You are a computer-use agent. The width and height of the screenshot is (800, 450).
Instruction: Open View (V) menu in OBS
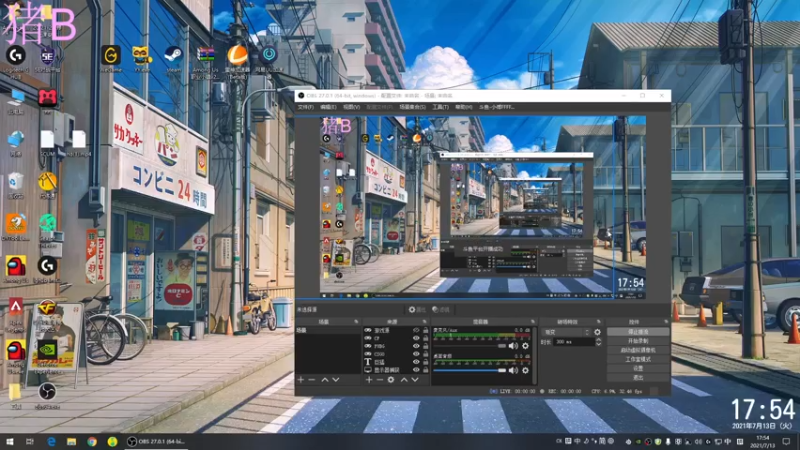click(352, 107)
